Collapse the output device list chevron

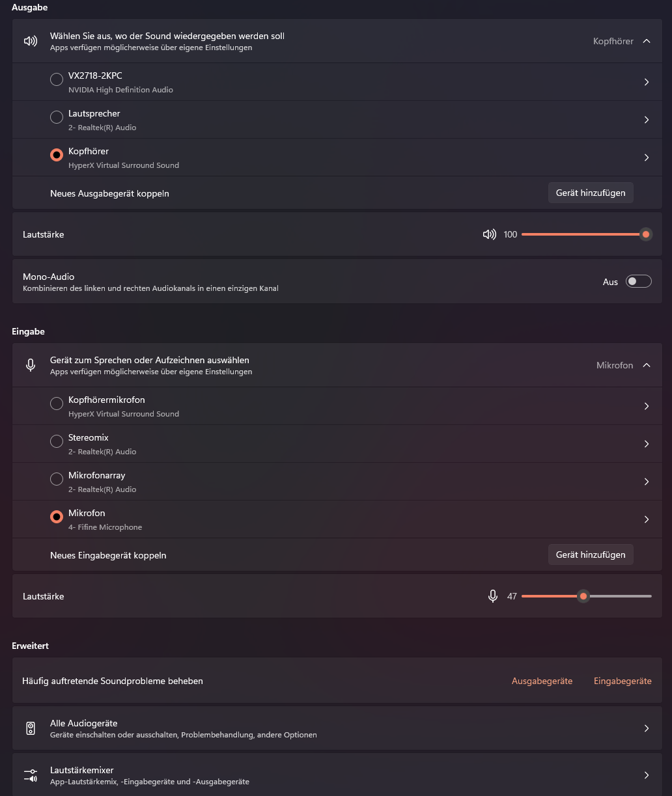click(x=647, y=41)
